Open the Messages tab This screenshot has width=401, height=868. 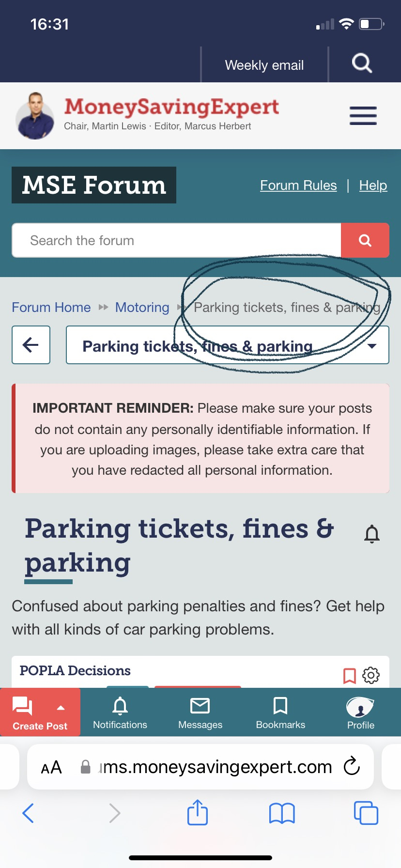pos(200,713)
